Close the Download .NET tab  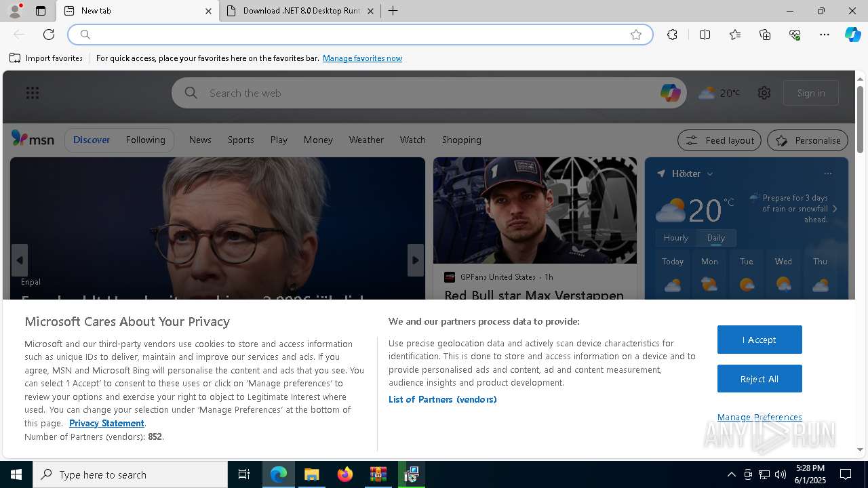[x=370, y=11]
